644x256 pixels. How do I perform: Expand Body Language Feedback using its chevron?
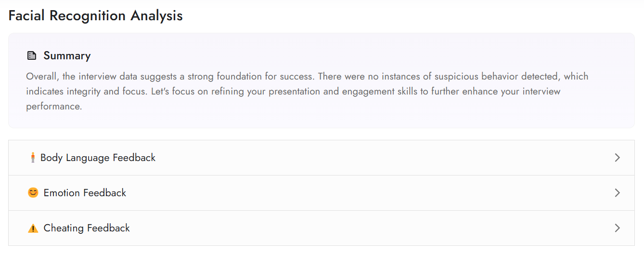pyautogui.click(x=618, y=158)
